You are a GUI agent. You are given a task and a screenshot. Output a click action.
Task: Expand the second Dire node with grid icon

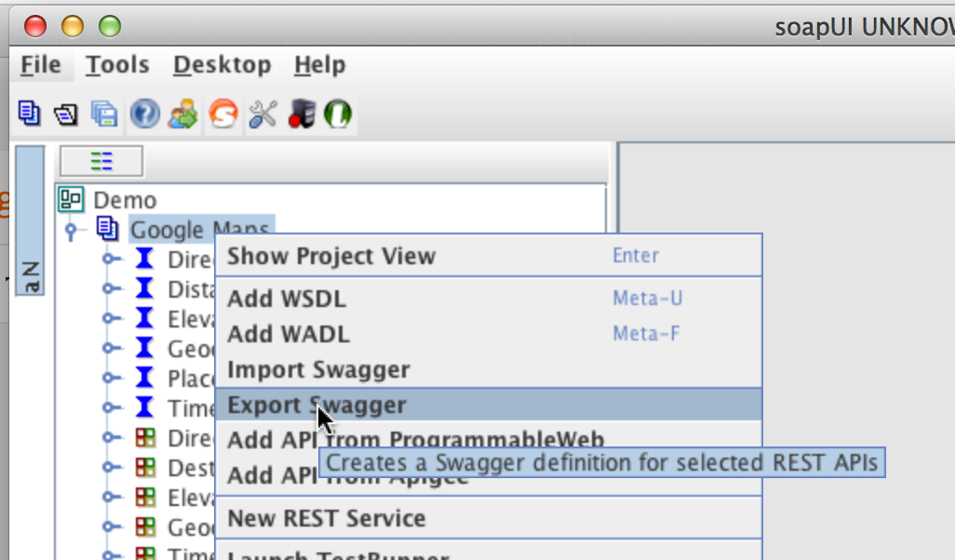click(x=110, y=437)
